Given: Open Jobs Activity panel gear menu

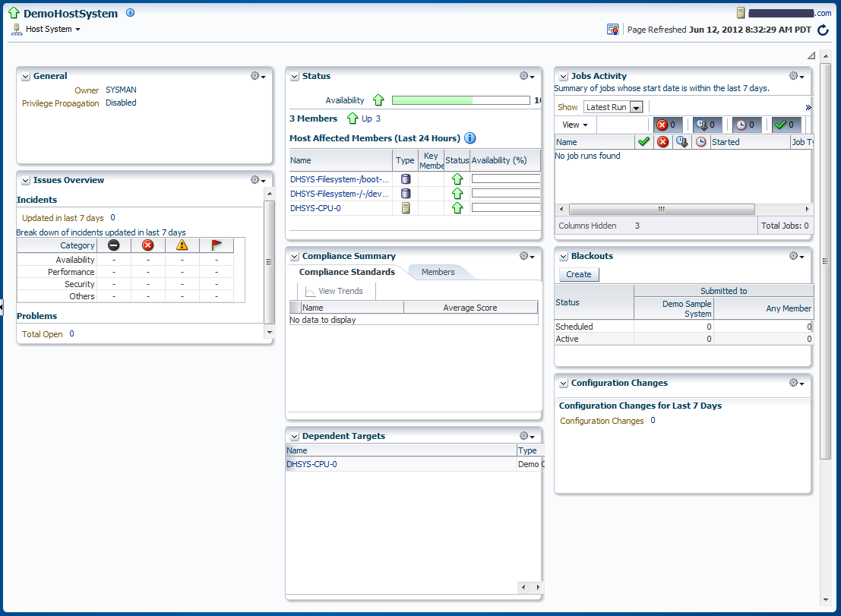Looking at the screenshot, I should point(796,76).
